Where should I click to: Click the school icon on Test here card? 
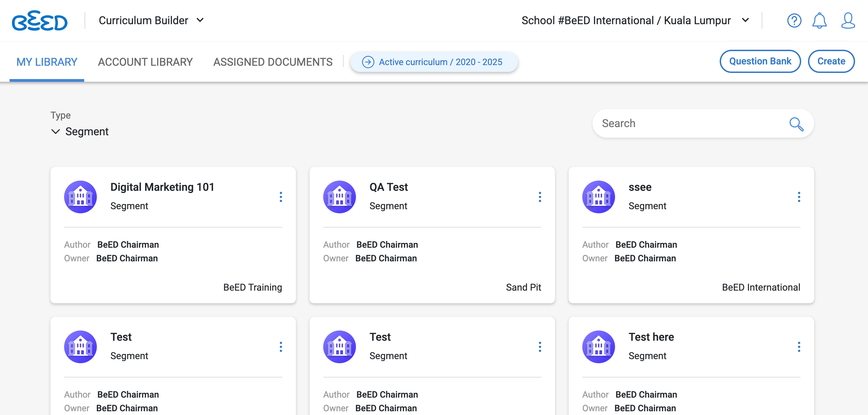click(x=599, y=347)
